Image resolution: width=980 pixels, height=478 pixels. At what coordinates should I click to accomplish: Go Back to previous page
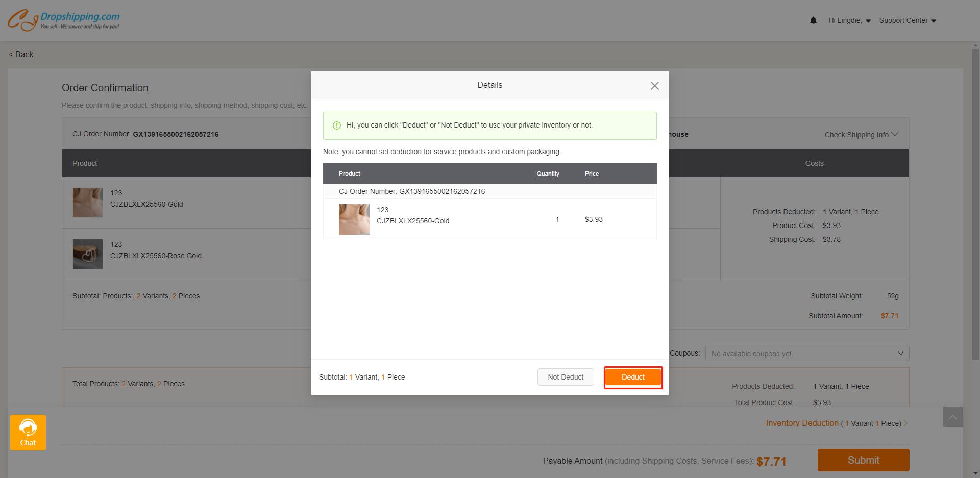tap(21, 54)
